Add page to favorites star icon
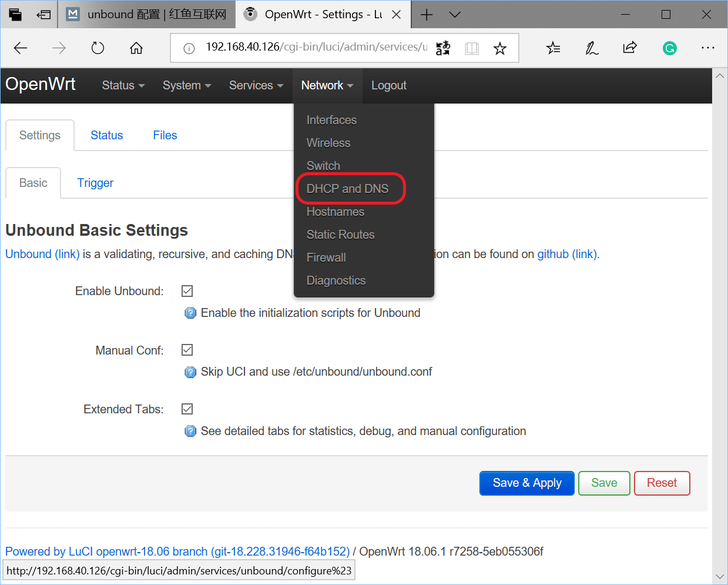Viewport: 728px width, 585px height. (x=500, y=48)
